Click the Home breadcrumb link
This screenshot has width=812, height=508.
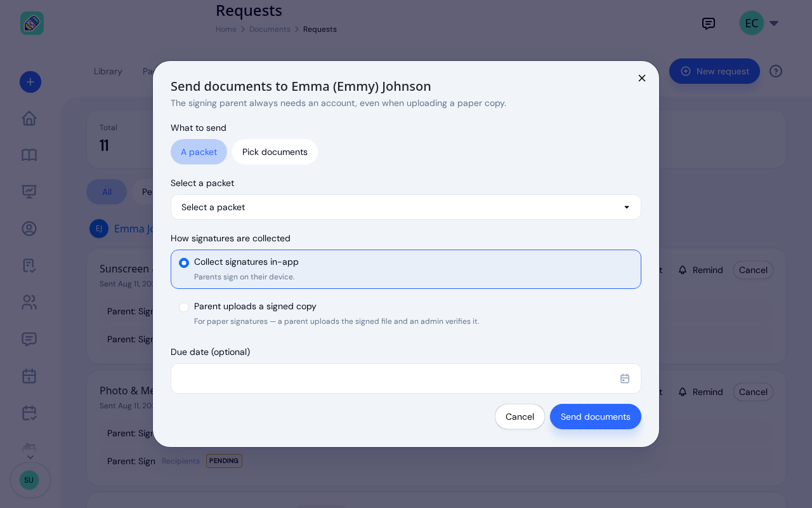[226, 29]
